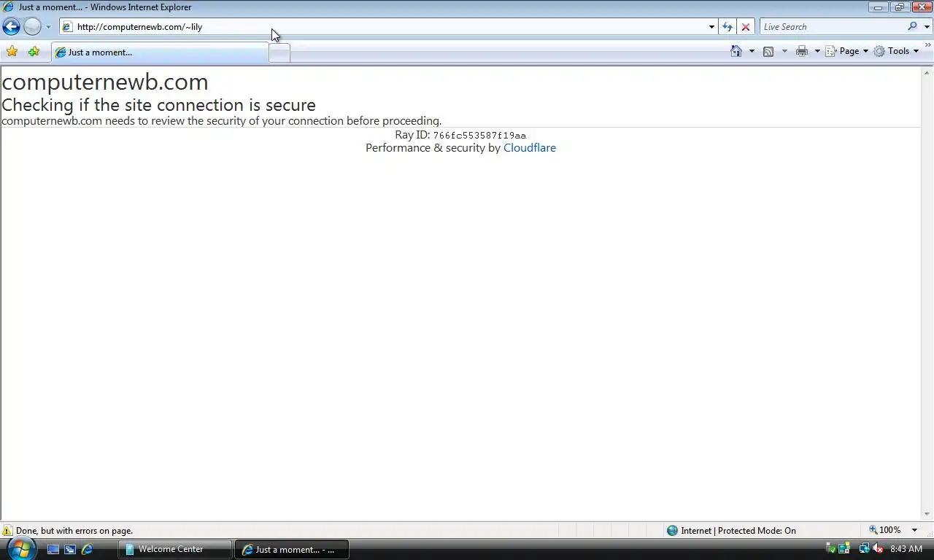This screenshot has height=560, width=934.
Task: Click the 'Just a moment...' taskbar button
Action: coord(292,549)
